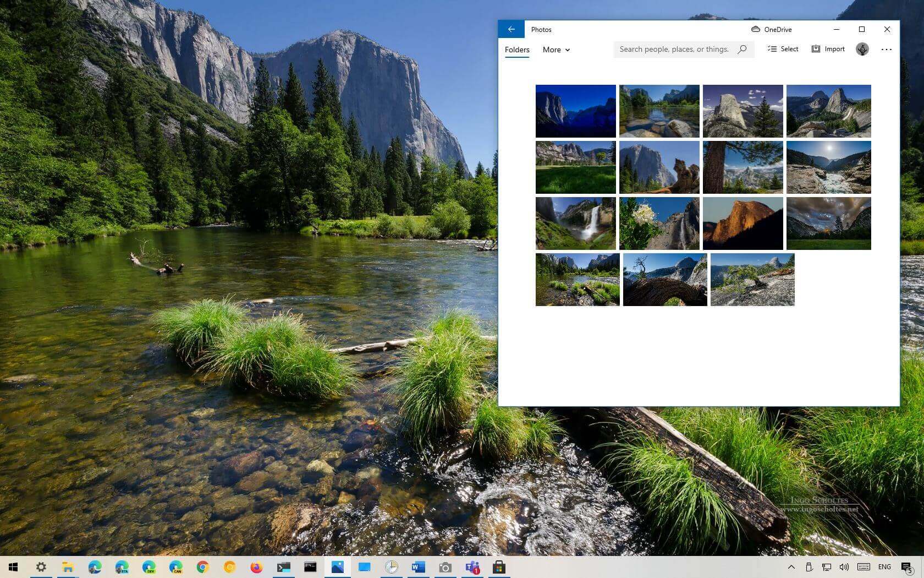Image resolution: width=924 pixels, height=578 pixels.
Task: Open the waterfall with rainbow photo
Action: click(x=575, y=223)
